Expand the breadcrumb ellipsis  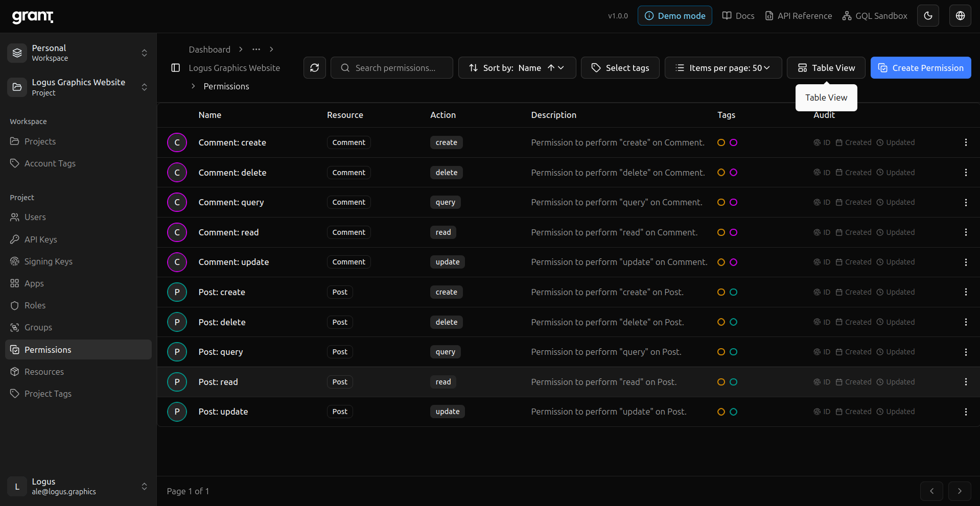(x=256, y=50)
